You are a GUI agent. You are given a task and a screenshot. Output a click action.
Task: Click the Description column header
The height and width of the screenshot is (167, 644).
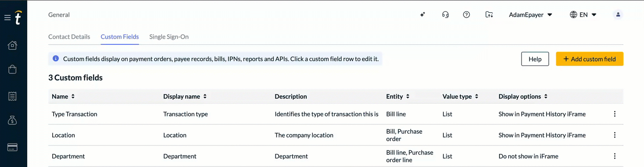coord(291,96)
